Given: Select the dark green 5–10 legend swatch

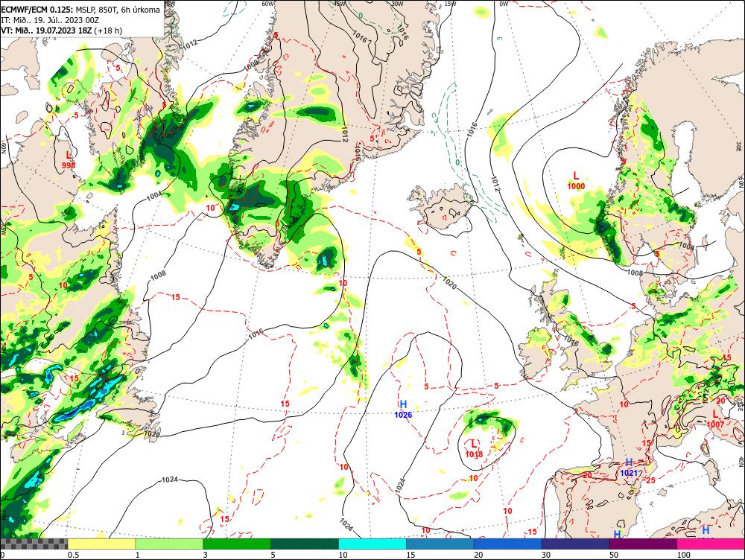Looking at the screenshot, I should pos(305,544).
